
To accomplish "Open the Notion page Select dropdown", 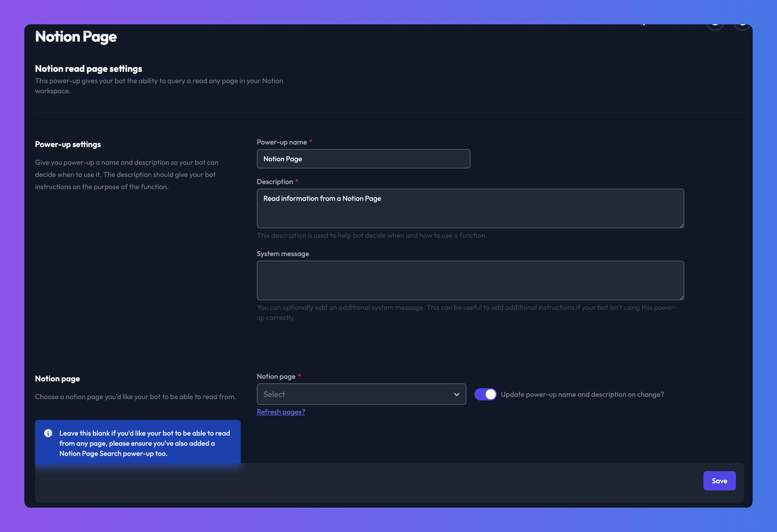I will click(361, 394).
